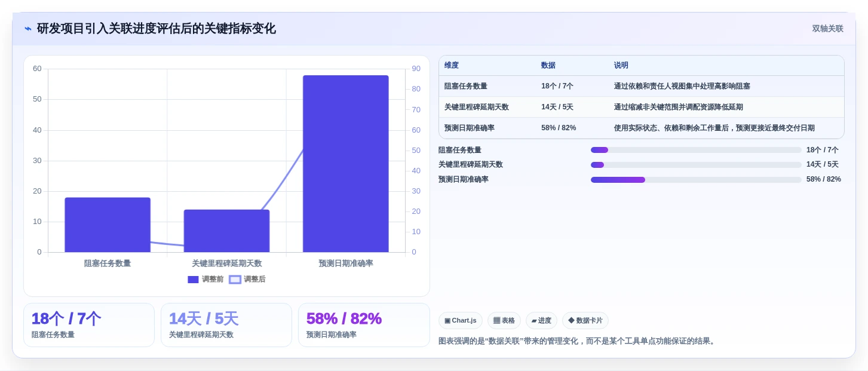Viewport: 868px width, 371px height.
Task: Open the 14天 / 5天 data card
Action: coord(226,325)
